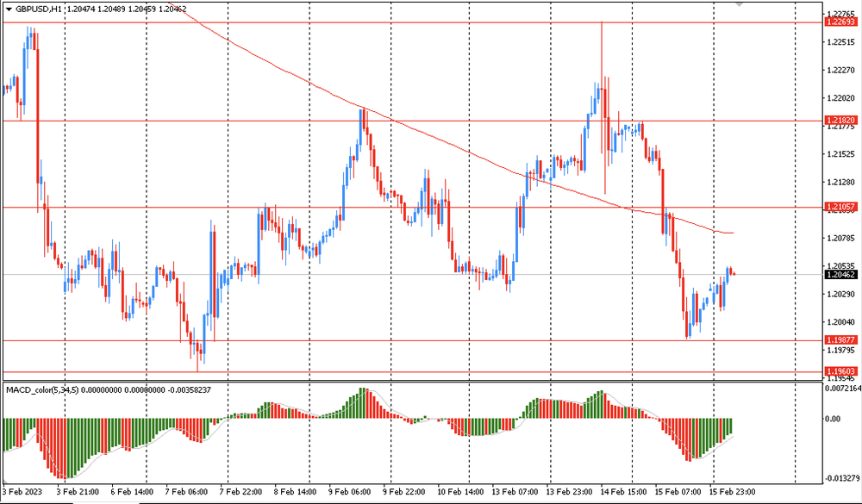Image resolution: width=862 pixels, height=504 pixels.
Task: Click the 7 Feb 22:00 time label
Action: pos(240,491)
